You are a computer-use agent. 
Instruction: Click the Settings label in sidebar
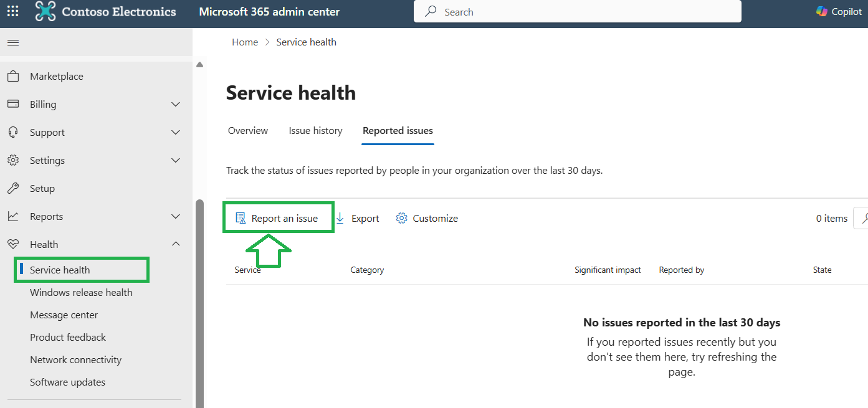(47, 160)
